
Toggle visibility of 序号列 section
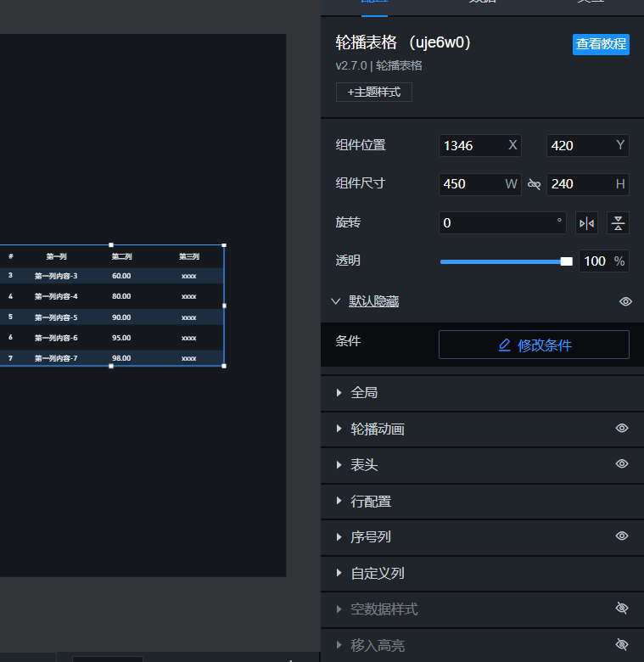pyautogui.click(x=622, y=536)
